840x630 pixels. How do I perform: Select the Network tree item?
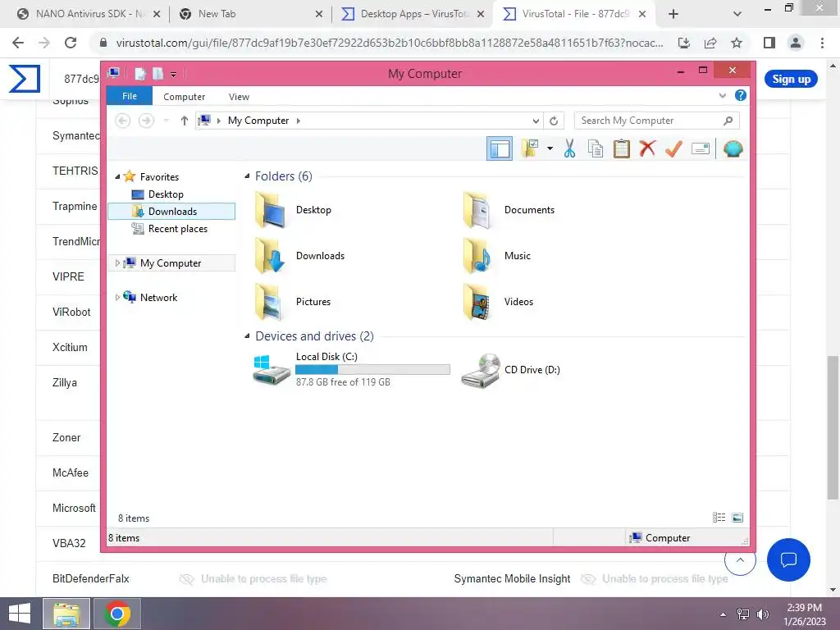pyautogui.click(x=158, y=297)
